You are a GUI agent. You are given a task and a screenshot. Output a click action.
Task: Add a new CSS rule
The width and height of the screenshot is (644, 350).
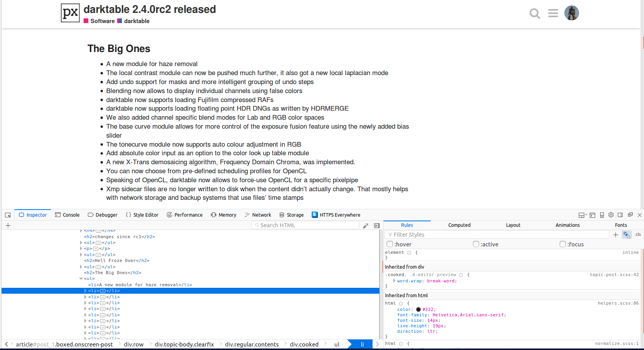pyautogui.click(x=615, y=235)
